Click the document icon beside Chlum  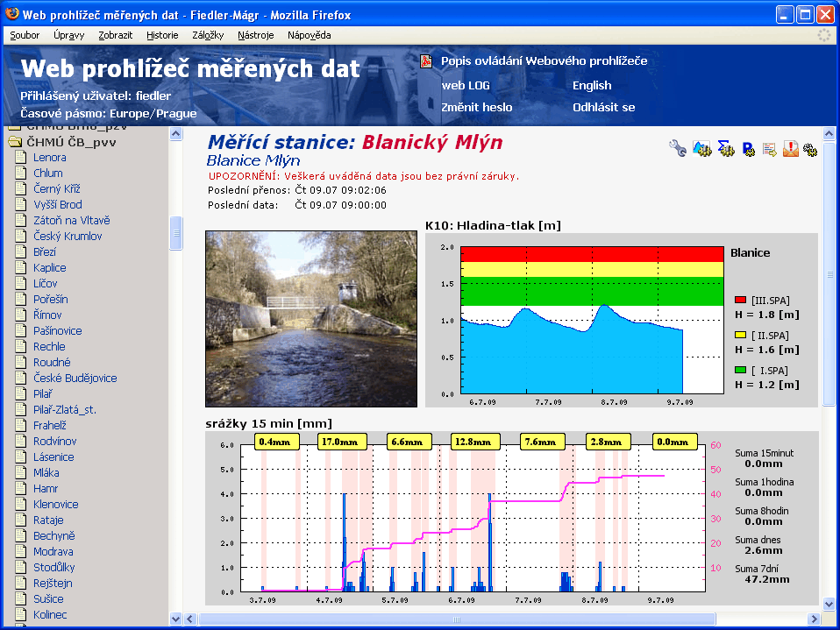(21, 173)
